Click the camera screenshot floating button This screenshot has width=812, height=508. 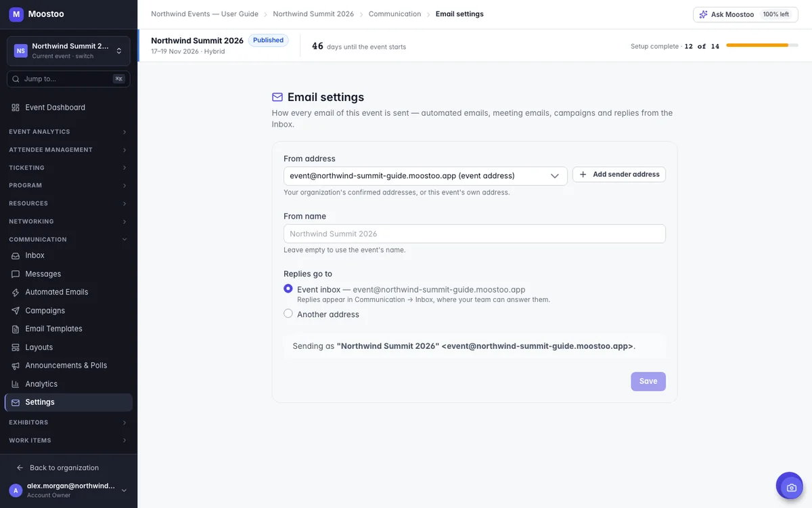tap(790, 486)
